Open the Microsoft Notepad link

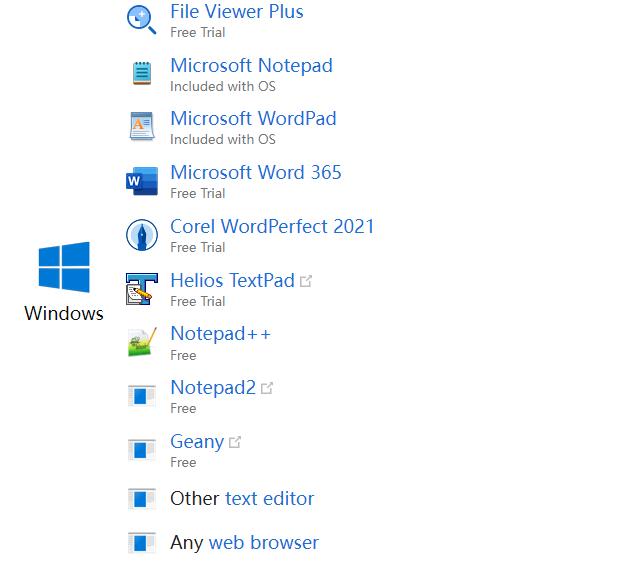point(252,65)
